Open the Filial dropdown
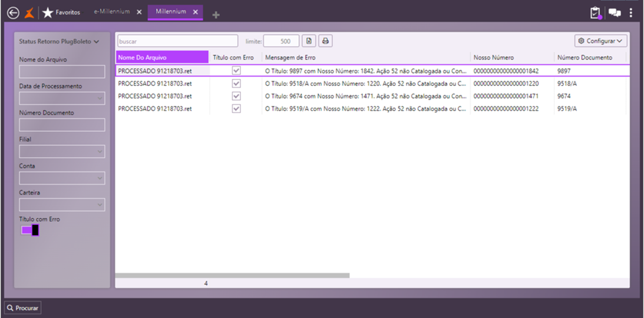Screen dimensions: 644x318 click(62, 151)
